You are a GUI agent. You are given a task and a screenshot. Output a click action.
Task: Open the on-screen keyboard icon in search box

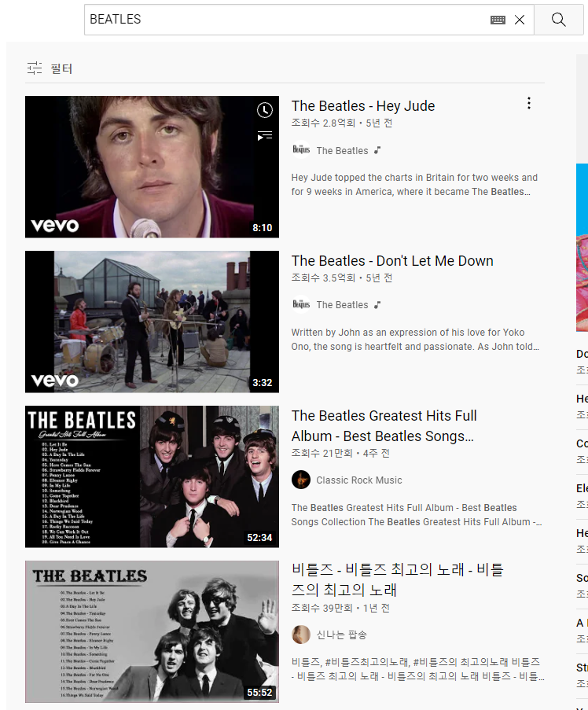point(498,20)
